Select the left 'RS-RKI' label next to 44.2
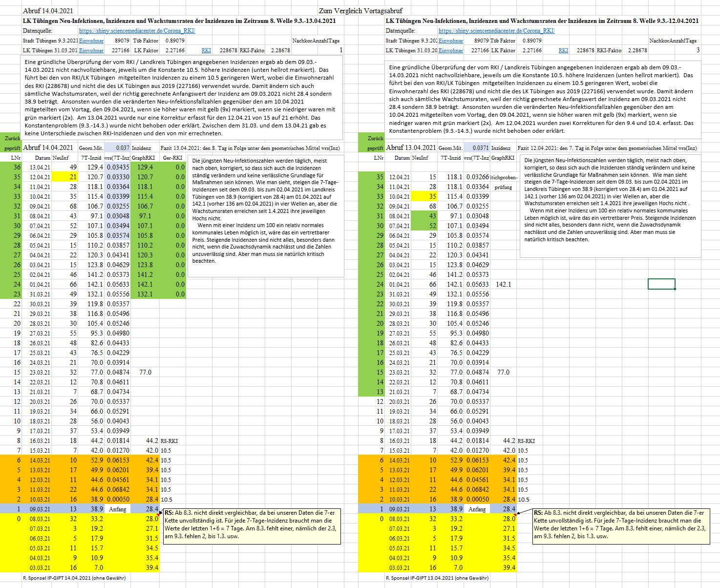Screen dimensions: 720x588 pos(169,441)
